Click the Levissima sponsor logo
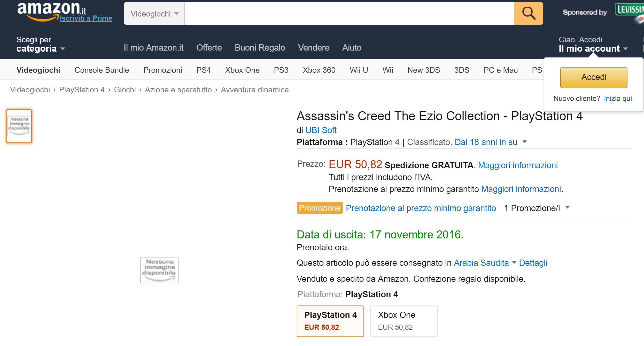 click(630, 13)
